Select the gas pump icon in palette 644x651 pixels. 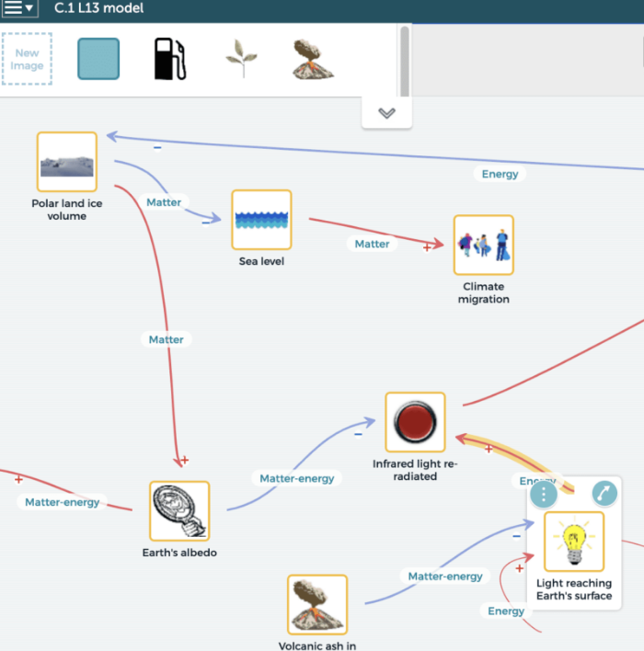[169, 59]
